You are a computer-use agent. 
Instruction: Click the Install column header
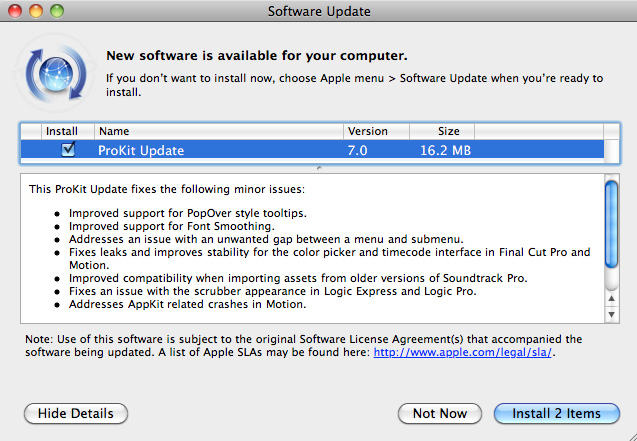coord(68,131)
